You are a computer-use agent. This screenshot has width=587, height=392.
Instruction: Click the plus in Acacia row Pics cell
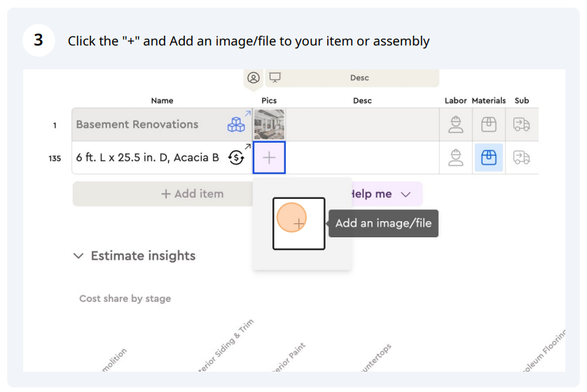click(269, 157)
